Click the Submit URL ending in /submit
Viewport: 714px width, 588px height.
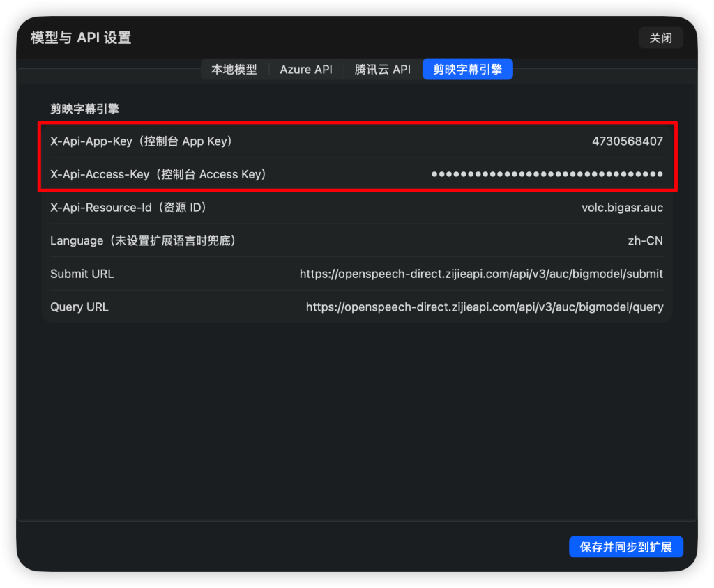[x=481, y=274]
